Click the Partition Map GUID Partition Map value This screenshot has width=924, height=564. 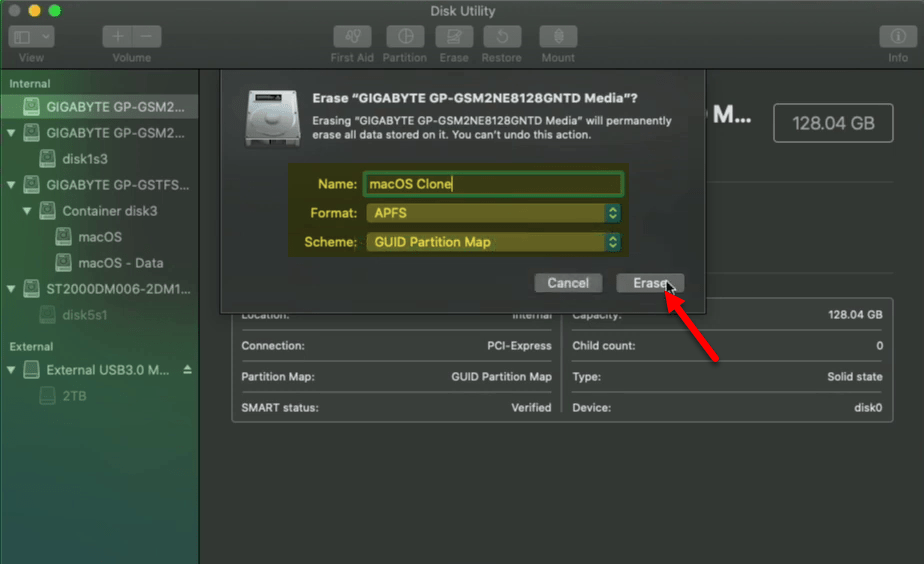pos(501,377)
